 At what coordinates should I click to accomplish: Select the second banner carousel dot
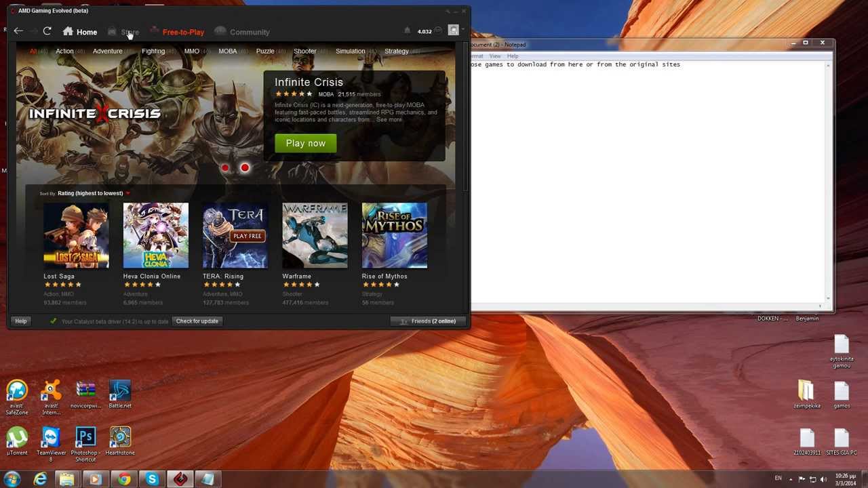(x=245, y=167)
